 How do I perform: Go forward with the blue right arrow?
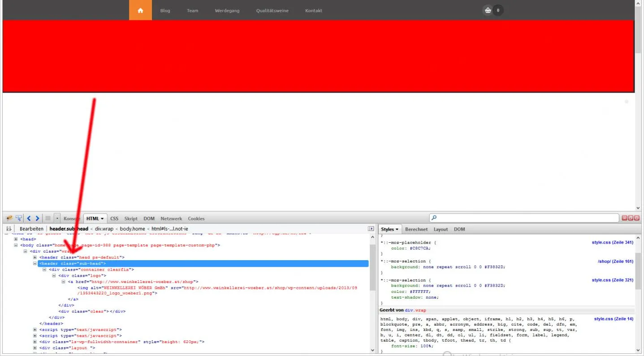(x=37, y=218)
